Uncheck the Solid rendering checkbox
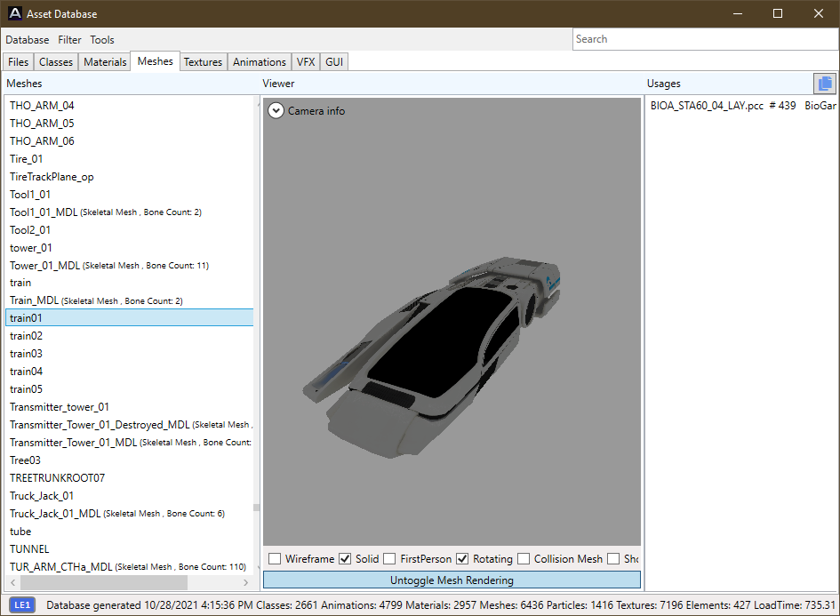This screenshot has width=840, height=616. pos(345,559)
